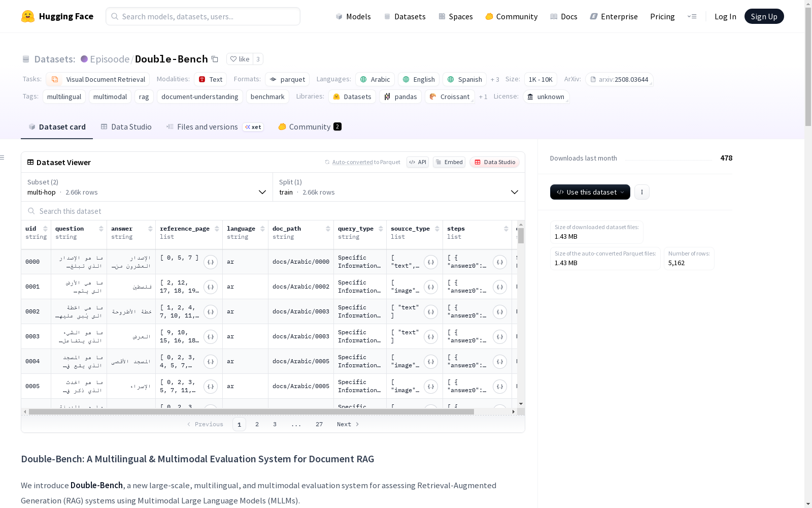The height and width of the screenshot is (508, 812).
Task: Expand steps cell of row 0000
Action: click(500, 262)
